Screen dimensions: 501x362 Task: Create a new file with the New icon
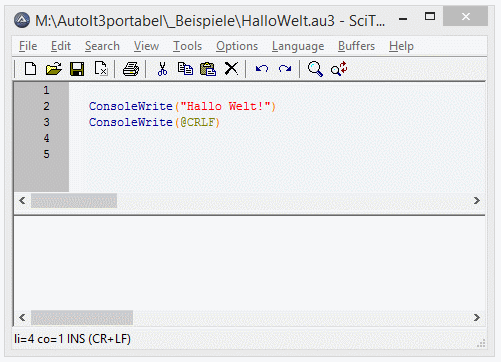point(30,69)
